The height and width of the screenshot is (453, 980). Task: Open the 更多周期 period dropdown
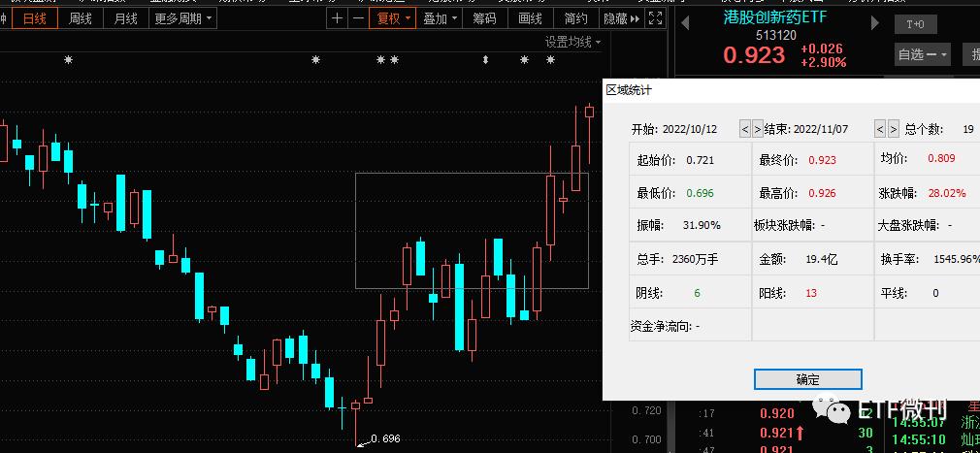pos(182,18)
